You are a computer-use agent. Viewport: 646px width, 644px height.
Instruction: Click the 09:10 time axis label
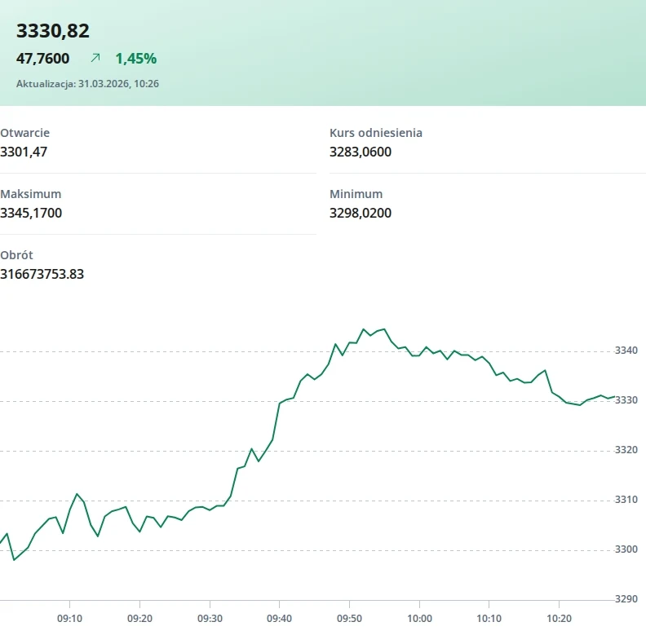70,619
